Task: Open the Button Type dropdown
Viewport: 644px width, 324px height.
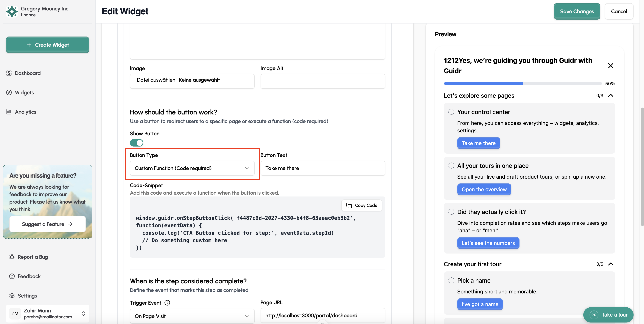Action: pos(192,168)
